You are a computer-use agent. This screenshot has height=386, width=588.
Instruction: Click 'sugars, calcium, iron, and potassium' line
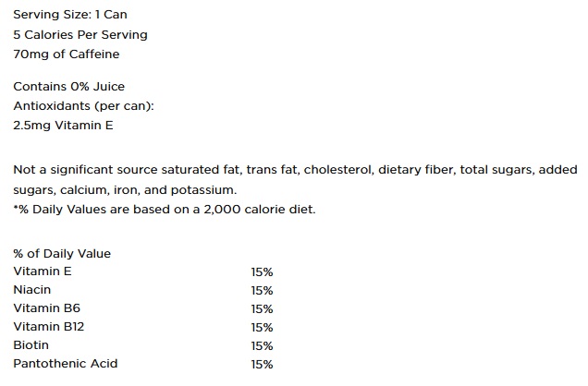click(x=125, y=190)
